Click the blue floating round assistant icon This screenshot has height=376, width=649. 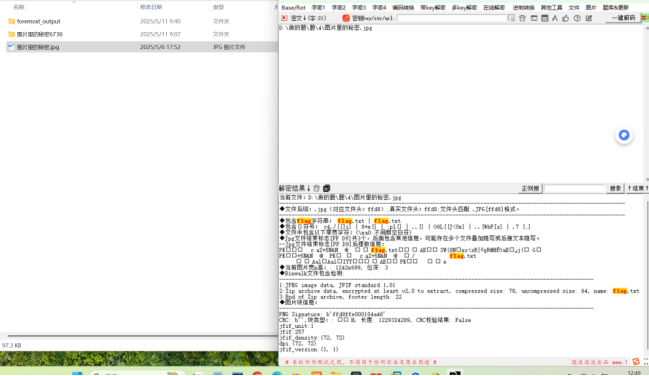624,135
